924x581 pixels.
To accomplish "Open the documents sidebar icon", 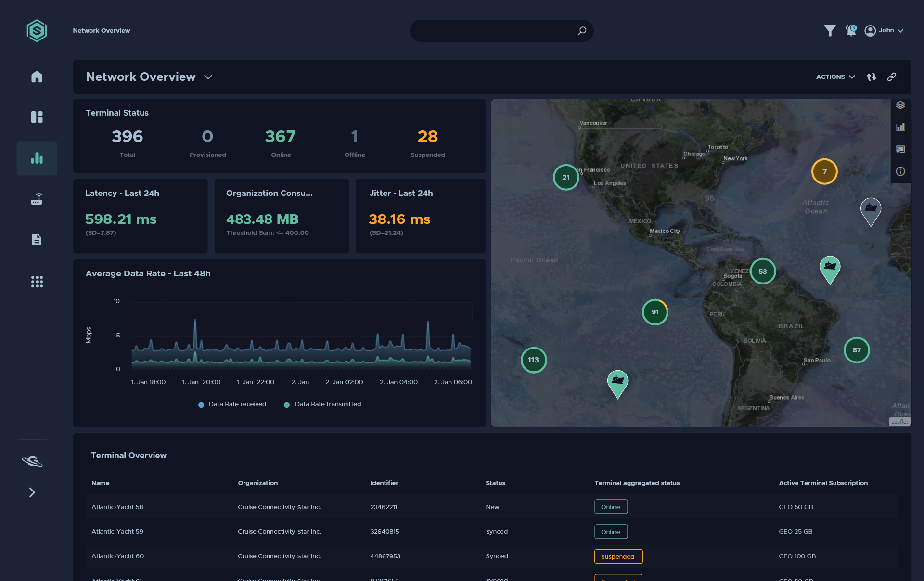I will point(37,239).
